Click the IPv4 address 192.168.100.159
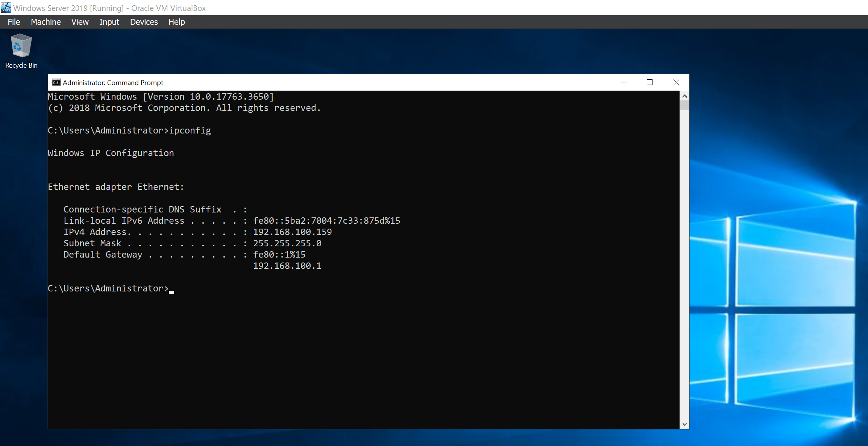Viewport: 868px width, 446px height. point(292,232)
